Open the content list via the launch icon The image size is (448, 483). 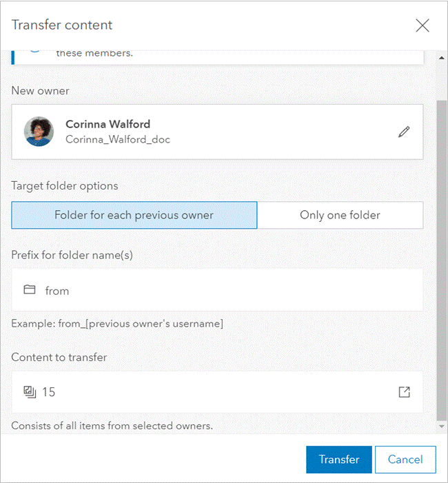(x=404, y=392)
